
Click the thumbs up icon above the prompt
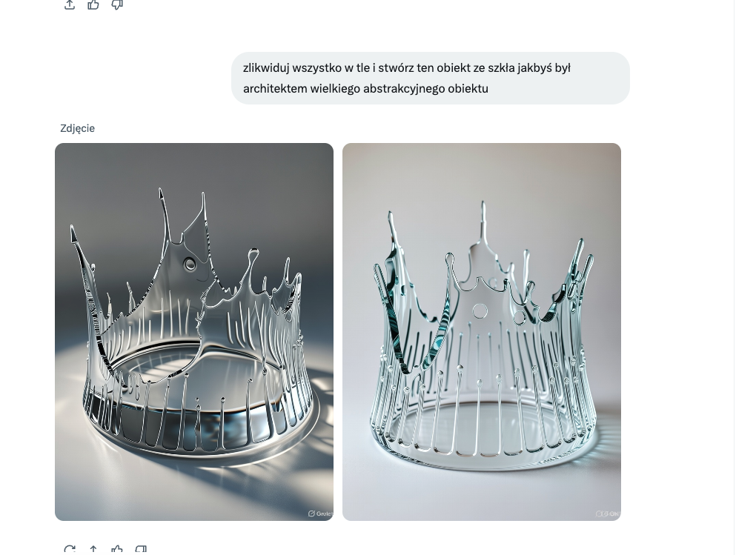[93, 4]
